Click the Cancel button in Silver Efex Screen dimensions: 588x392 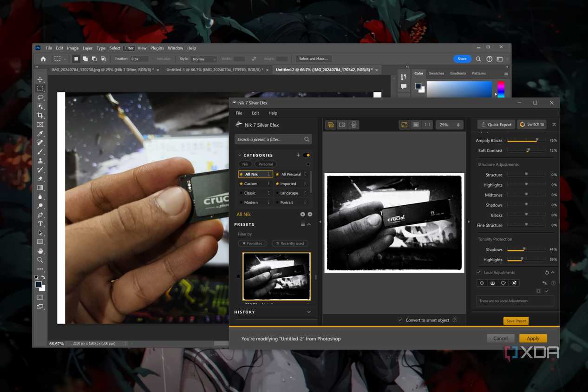click(500, 338)
